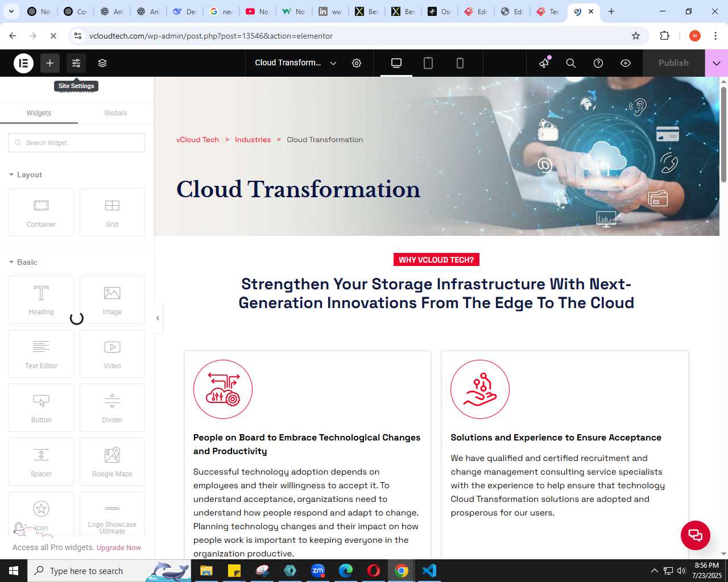Screen dimensions: 728x582
Task: Click the Strengthen Your Storage Infrastructure heading
Action: pyautogui.click(x=436, y=293)
